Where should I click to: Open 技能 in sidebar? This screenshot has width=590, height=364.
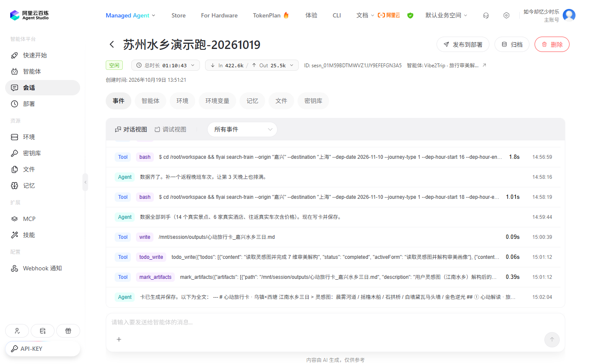43,235
